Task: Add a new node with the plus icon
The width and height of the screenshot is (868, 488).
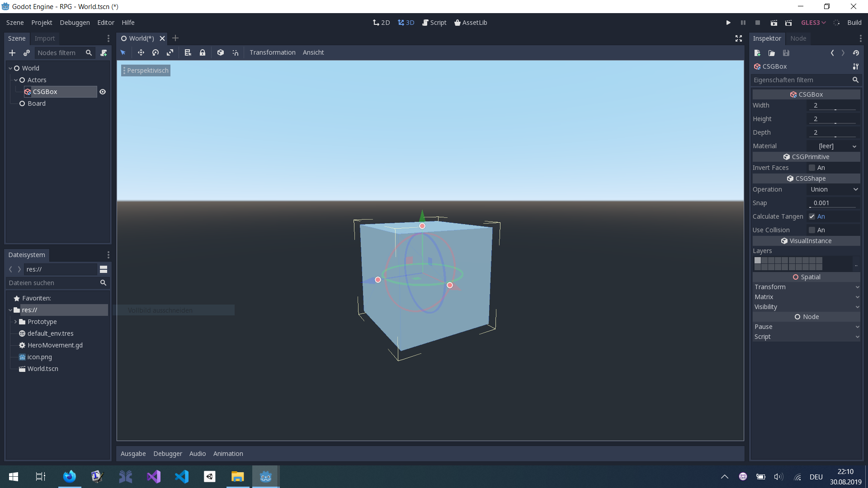Action: click(12, 53)
